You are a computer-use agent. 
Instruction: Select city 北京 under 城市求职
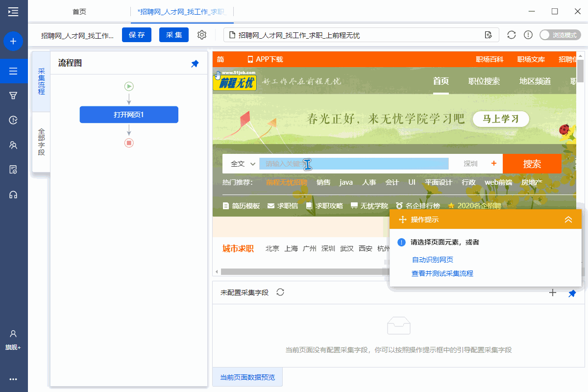click(x=272, y=248)
